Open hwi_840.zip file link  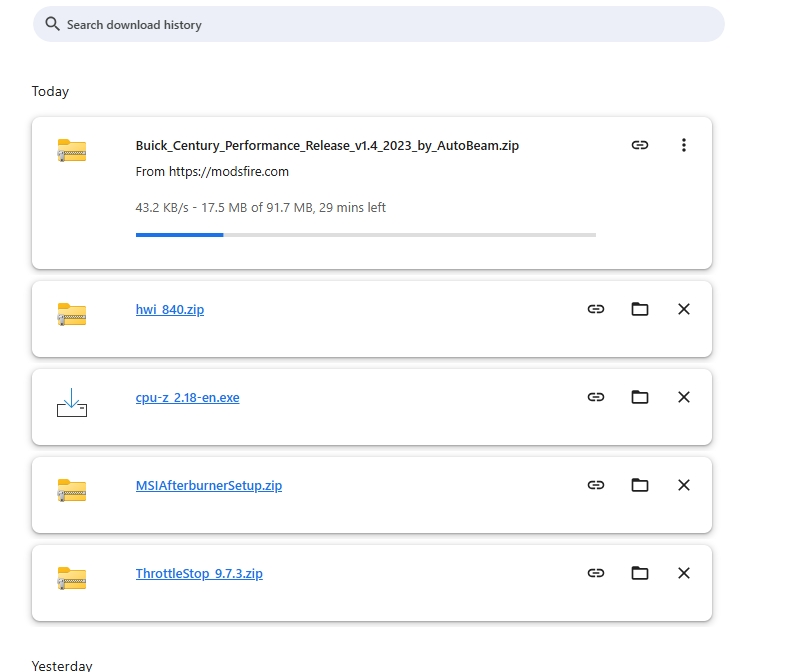pyautogui.click(x=170, y=310)
